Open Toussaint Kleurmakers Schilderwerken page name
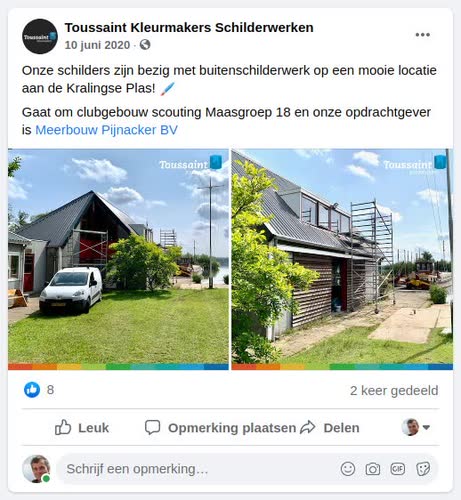461x500 pixels. click(x=189, y=28)
